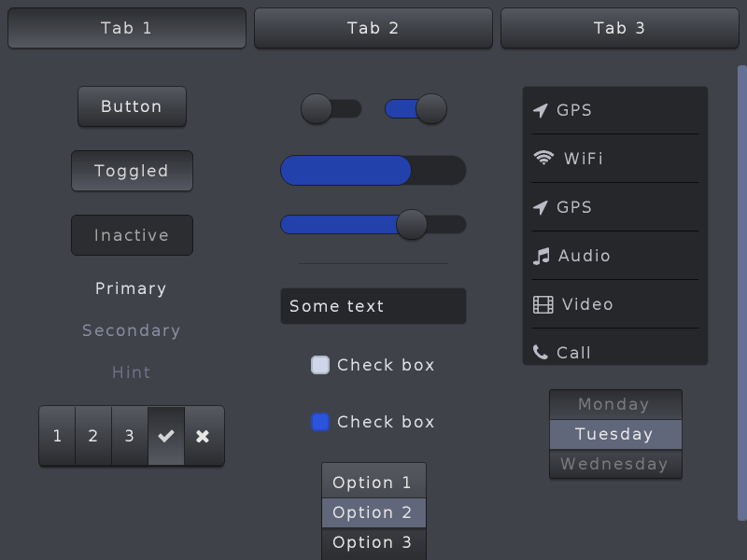747x560 pixels.
Task: Click the Audio music note icon
Action: 542,256
